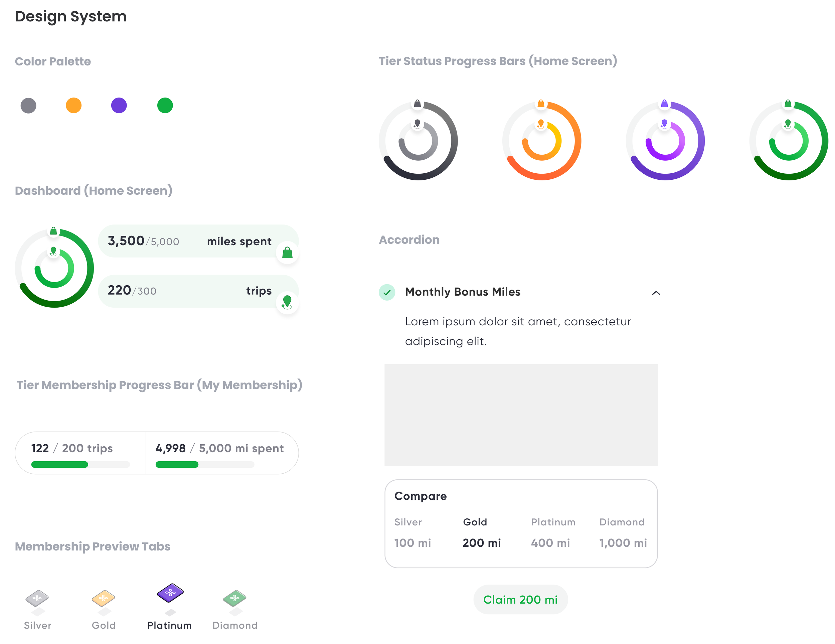Image resolution: width=835 pixels, height=644 pixels.
Task: Click the shopping bag badge on miles spent card
Action: pos(287,253)
